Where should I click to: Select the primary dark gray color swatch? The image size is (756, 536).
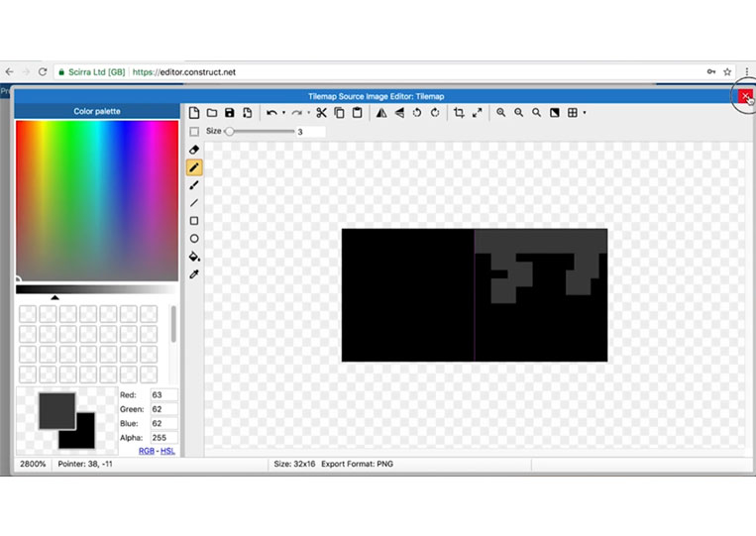56,411
